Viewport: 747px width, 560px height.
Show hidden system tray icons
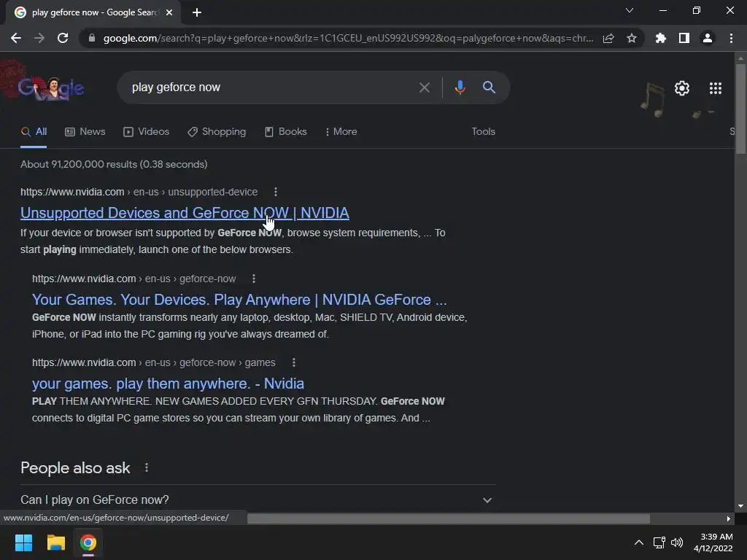coord(639,542)
